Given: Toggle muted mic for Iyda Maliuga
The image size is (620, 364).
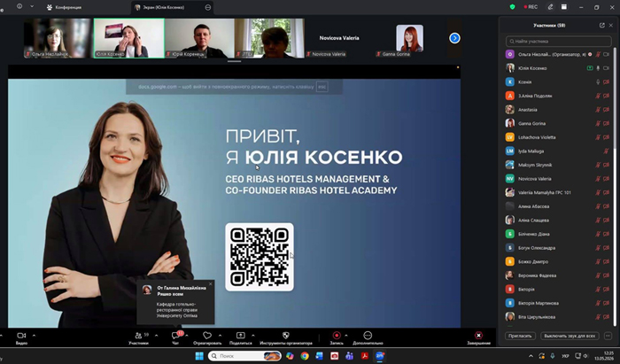Looking at the screenshot, I should point(606,151).
